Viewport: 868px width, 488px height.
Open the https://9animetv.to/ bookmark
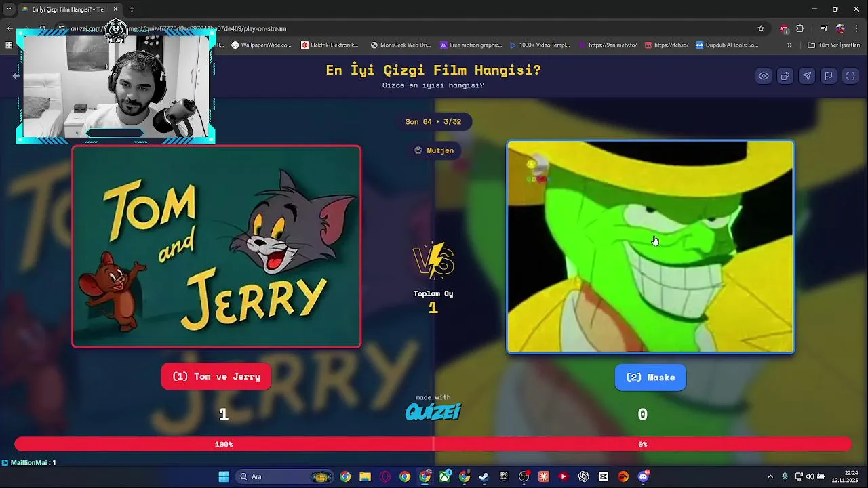(608, 45)
